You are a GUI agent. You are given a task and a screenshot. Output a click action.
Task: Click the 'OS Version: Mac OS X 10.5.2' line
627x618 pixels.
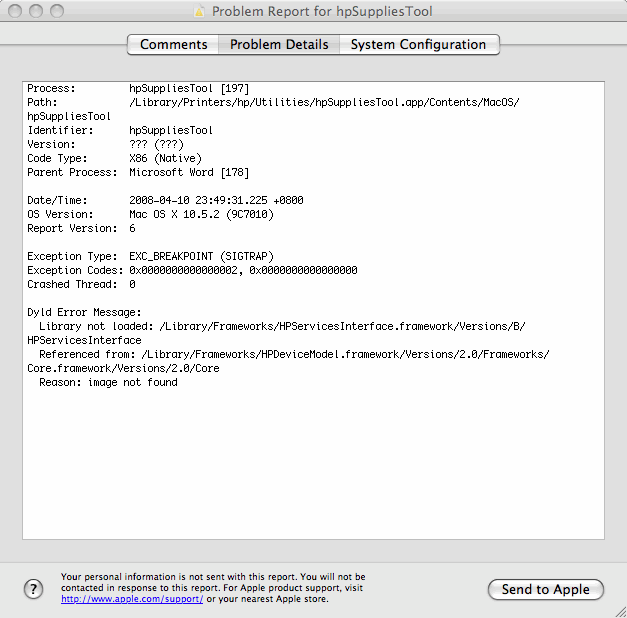click(150, 214)
